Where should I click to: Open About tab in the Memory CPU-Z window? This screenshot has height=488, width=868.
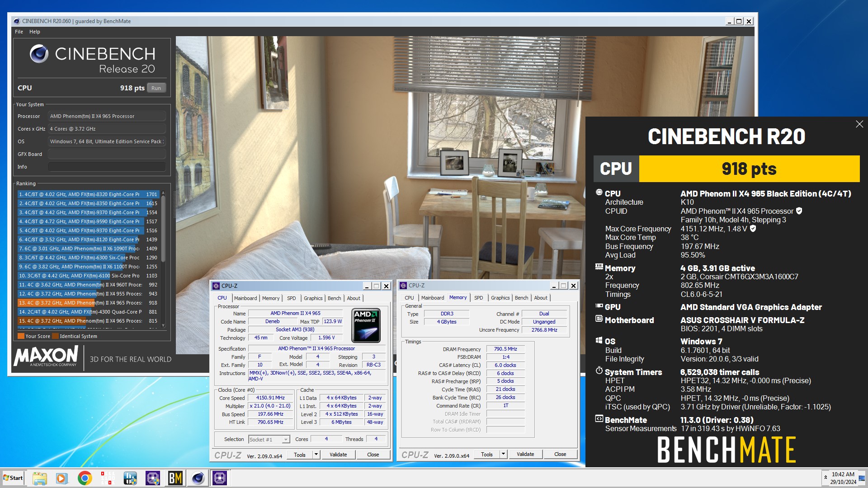(x=541, y=298)
